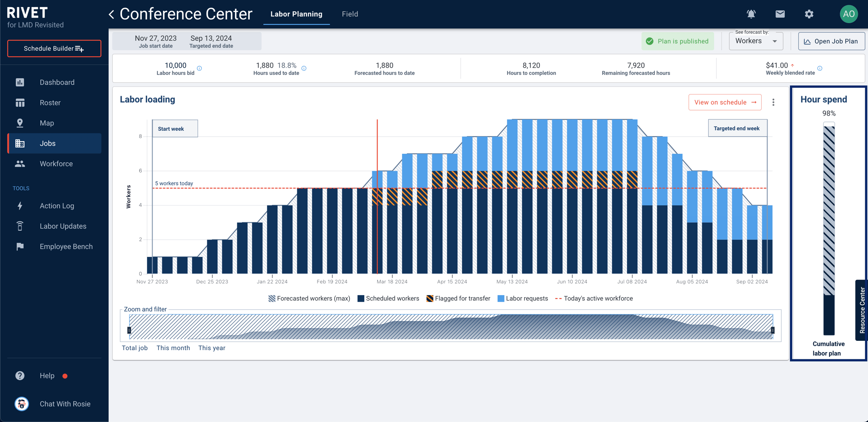Hide Labor requests series via legend
This screenshot has width=868, height=422.
click(x=522, y=298)
